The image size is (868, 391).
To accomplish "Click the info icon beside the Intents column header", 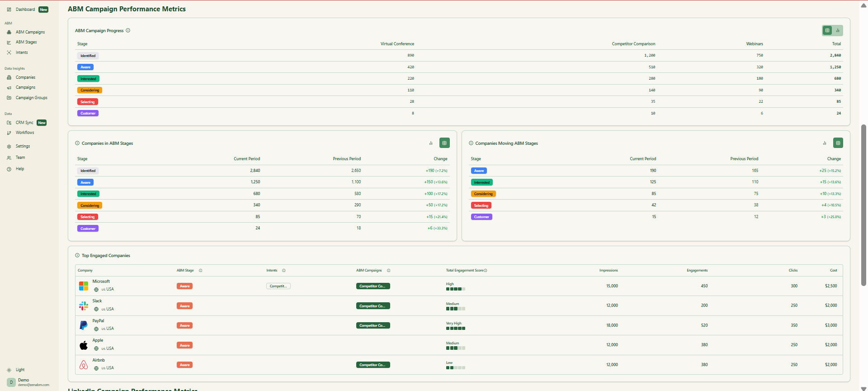I will 284,271.
